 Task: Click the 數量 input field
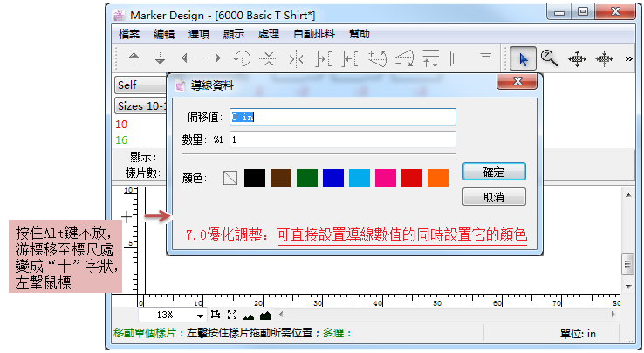pyautogui.click(x=342, y=139)
